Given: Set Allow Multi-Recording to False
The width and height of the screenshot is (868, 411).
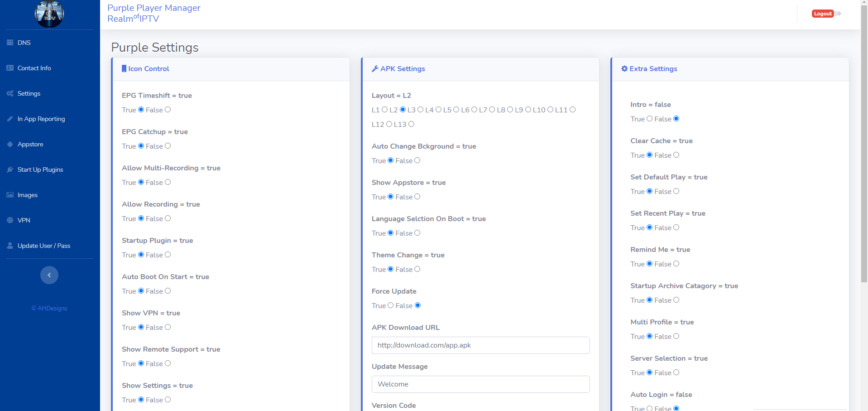Looking at the screenshot, I should click(x=168, y=182).
